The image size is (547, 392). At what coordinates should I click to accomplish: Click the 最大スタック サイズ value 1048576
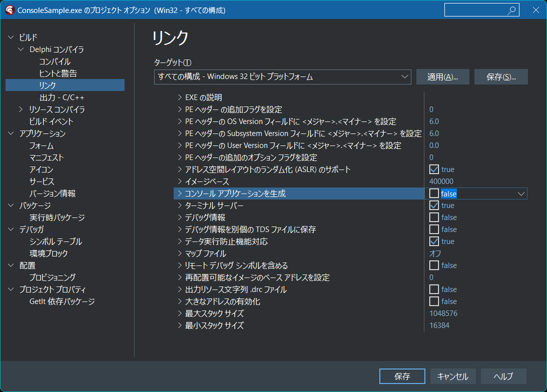443,313
